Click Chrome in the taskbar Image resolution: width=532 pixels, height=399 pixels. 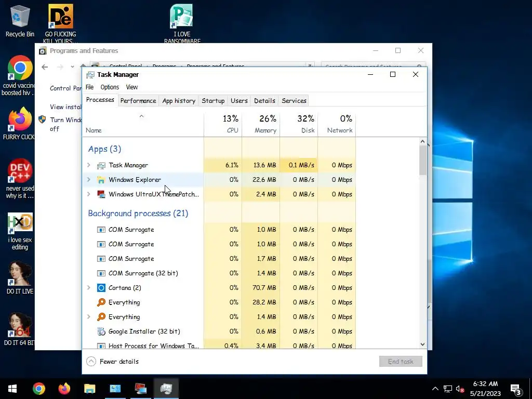click(38, 389)
